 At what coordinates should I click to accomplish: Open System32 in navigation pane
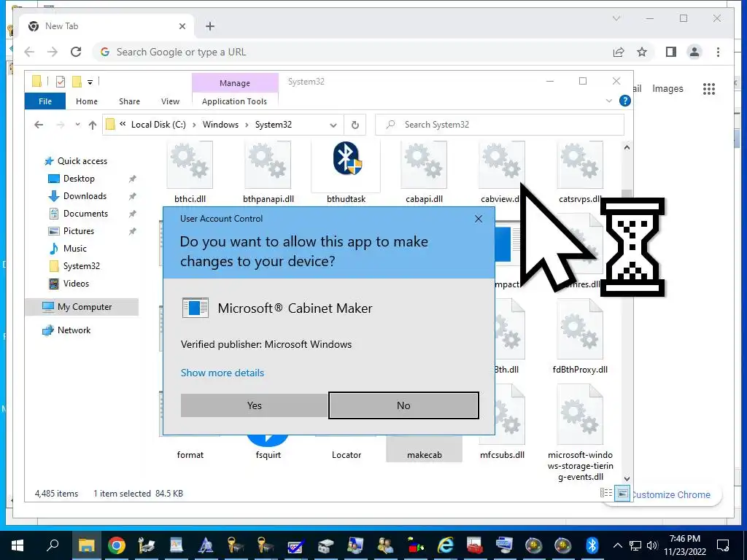click(82, 266)
